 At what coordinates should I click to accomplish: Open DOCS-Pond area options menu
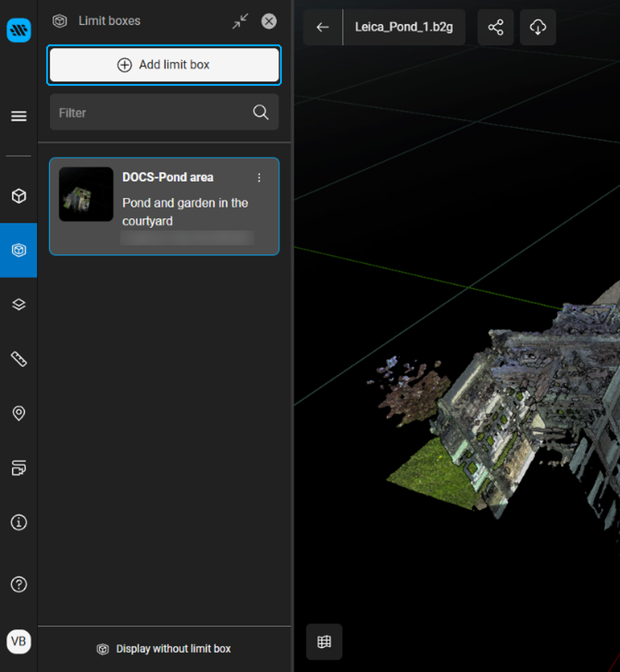point(259,178)
